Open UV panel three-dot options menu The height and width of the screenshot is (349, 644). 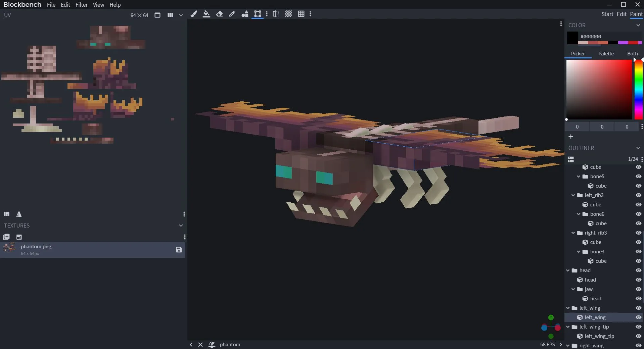(x=184, y=214)
